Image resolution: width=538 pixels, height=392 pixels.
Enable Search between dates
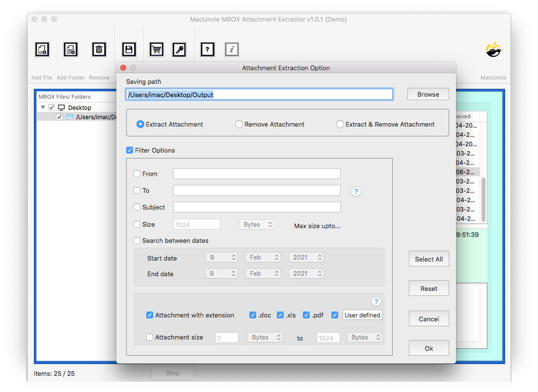coord(136,240)
